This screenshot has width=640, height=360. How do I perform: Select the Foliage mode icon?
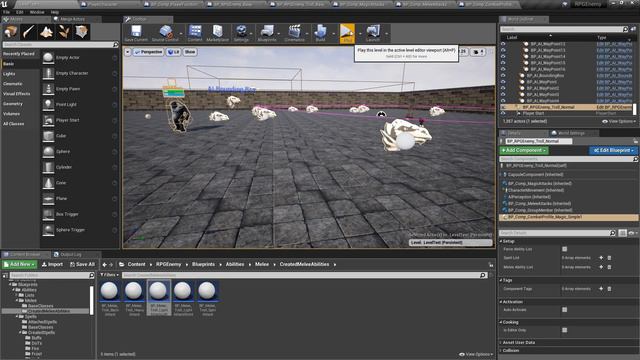[64, 32]
